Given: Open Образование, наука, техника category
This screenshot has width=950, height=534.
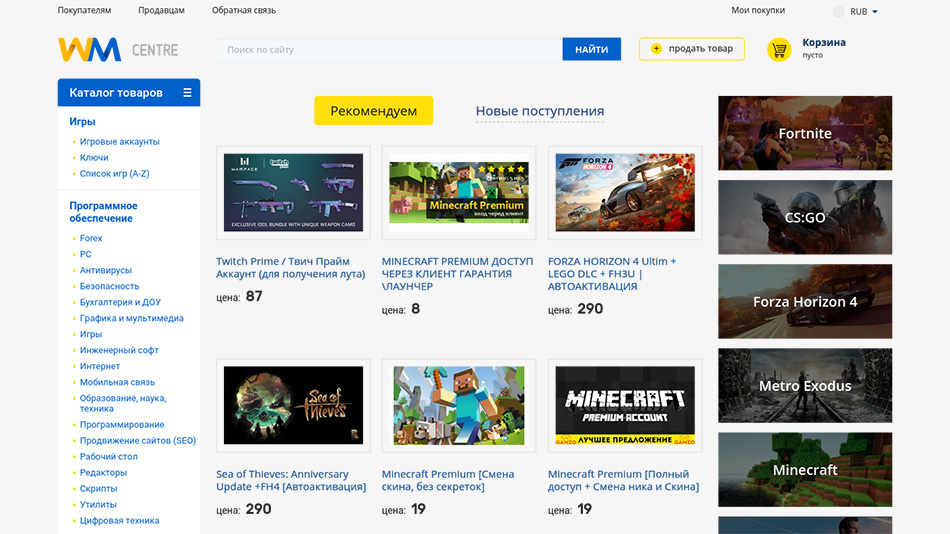Looking at the screenshot, I should [x=122, y=403].
